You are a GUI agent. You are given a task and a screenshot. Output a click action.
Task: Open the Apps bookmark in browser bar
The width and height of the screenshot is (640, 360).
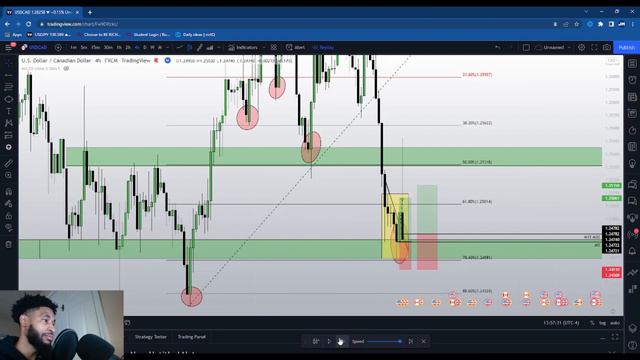click(x=13, y=35)
